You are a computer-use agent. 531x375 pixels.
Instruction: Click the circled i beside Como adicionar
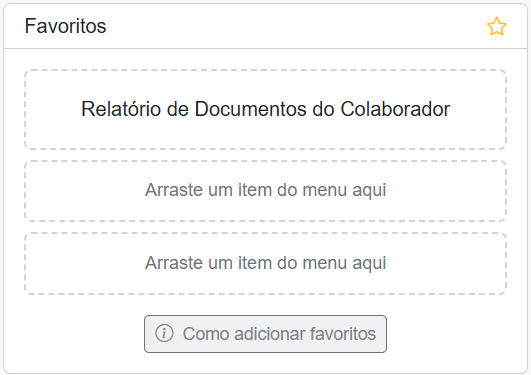pos(164,333)
